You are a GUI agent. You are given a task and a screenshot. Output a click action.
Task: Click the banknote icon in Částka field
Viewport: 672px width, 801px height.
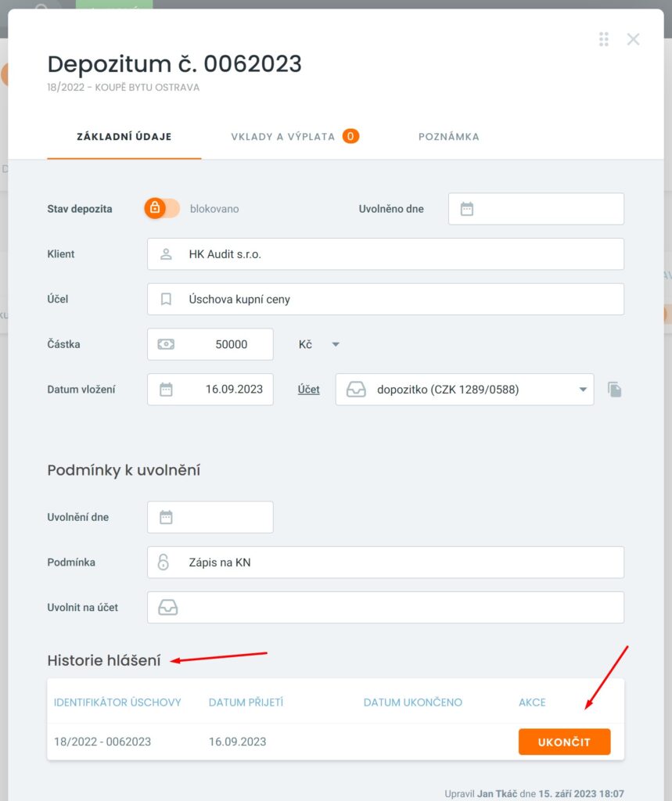[166, 344]
